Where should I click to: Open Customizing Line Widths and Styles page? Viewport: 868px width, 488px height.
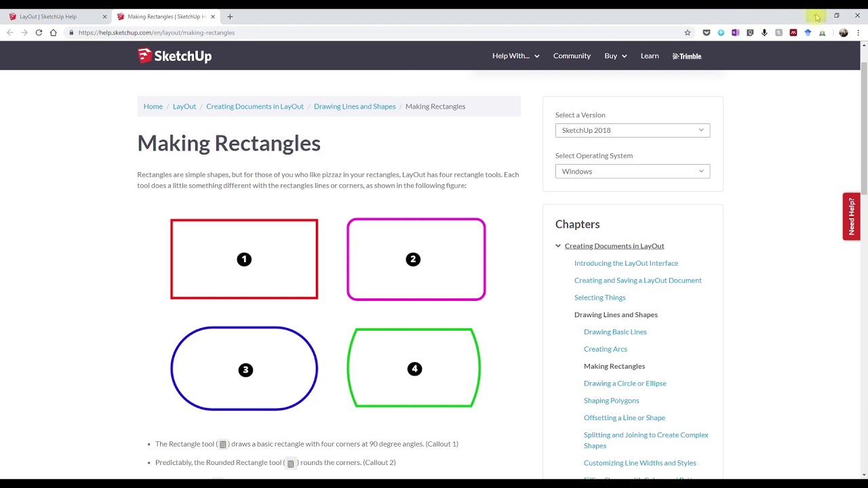point(639,463)
